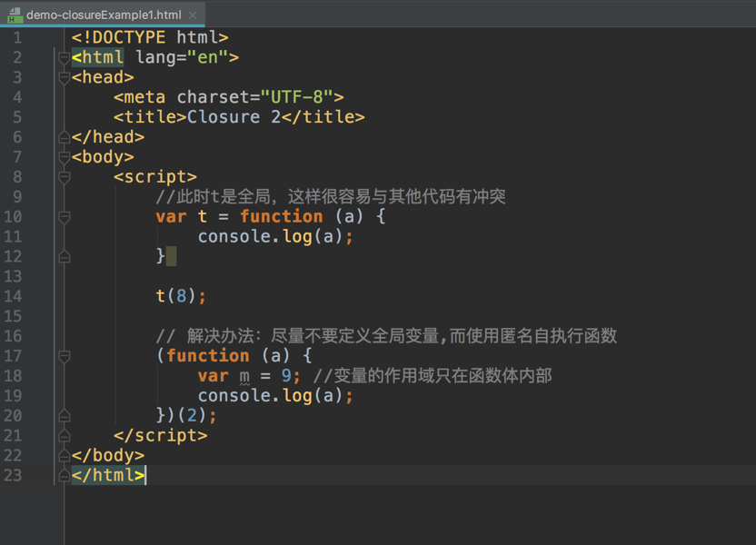This screenshot has height=545, width=756.
Task: Click the comment on line 9 about global t
Action: (331, 196)
